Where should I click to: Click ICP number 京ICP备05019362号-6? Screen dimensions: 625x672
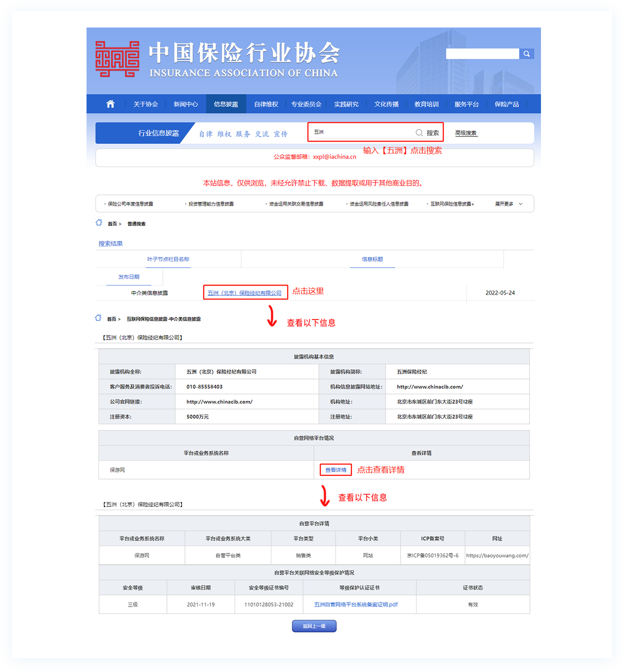click(432, 555)
